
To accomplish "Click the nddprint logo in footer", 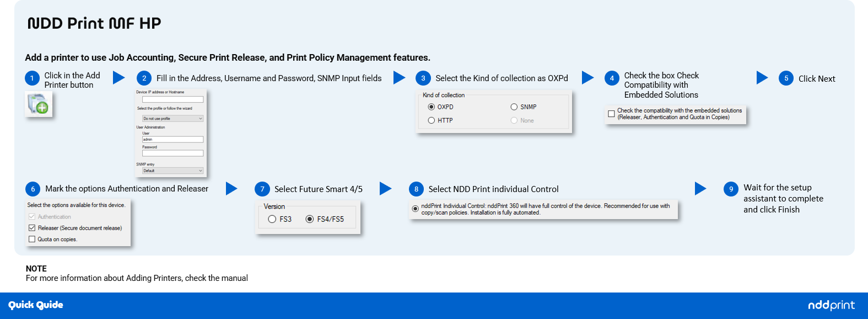I will 831,305.
